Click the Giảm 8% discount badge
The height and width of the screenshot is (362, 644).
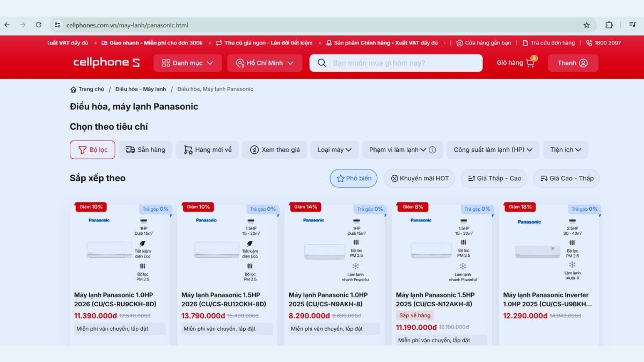click(x=413, y=207)
